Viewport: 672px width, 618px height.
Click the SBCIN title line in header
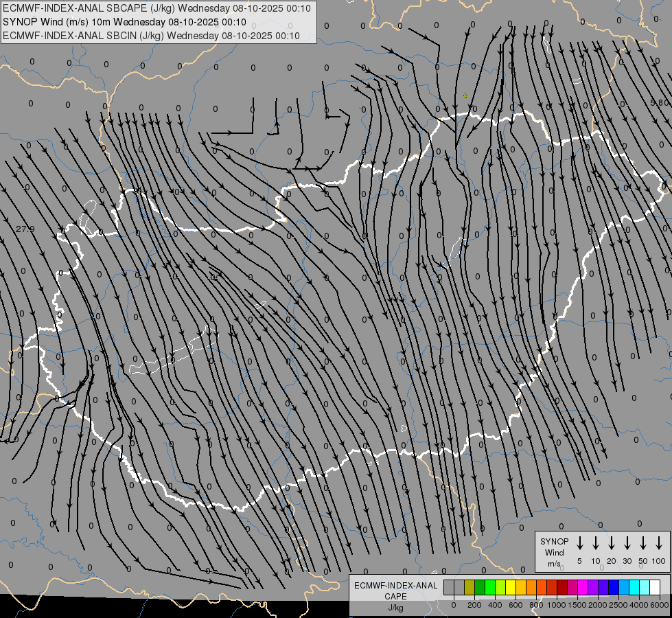pos(151,35)
